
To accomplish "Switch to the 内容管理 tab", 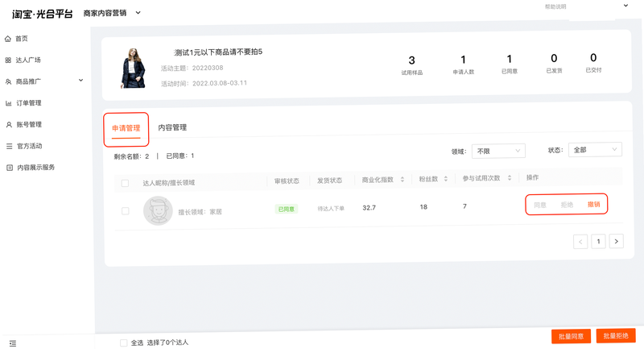I will tap(172, 127).
